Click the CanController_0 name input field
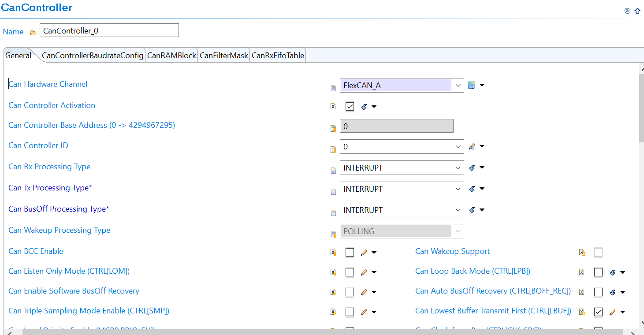 109,30
